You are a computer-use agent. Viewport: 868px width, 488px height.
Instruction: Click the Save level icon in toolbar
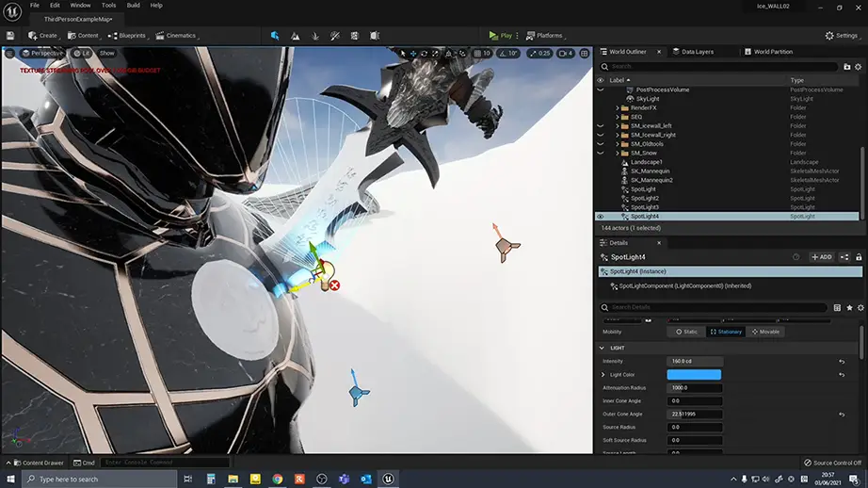(x=9, y=36)
